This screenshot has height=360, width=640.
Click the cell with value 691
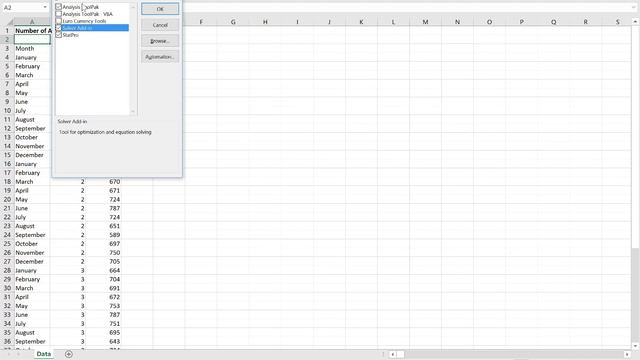pyautogui.click(x=104, y=288)
